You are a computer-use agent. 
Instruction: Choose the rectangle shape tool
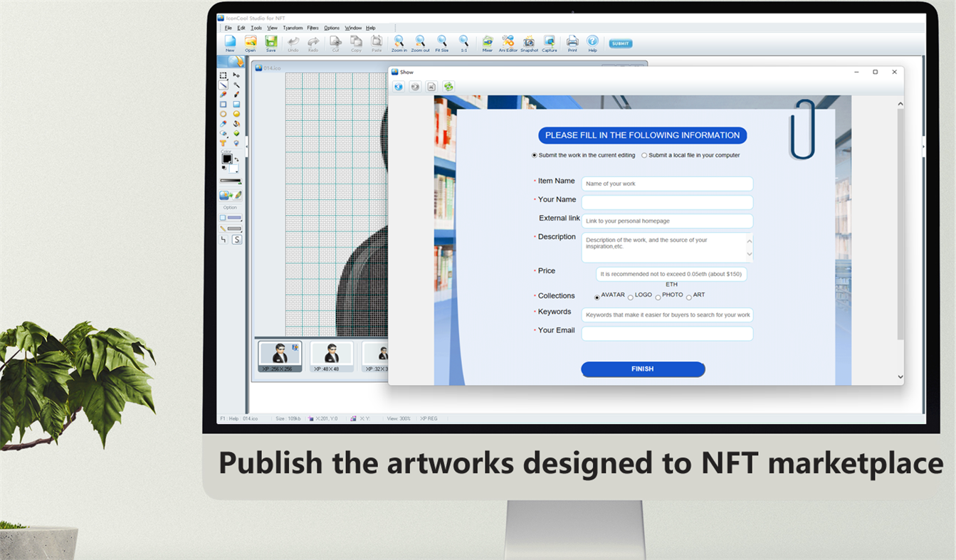click(x=224, y=105)
